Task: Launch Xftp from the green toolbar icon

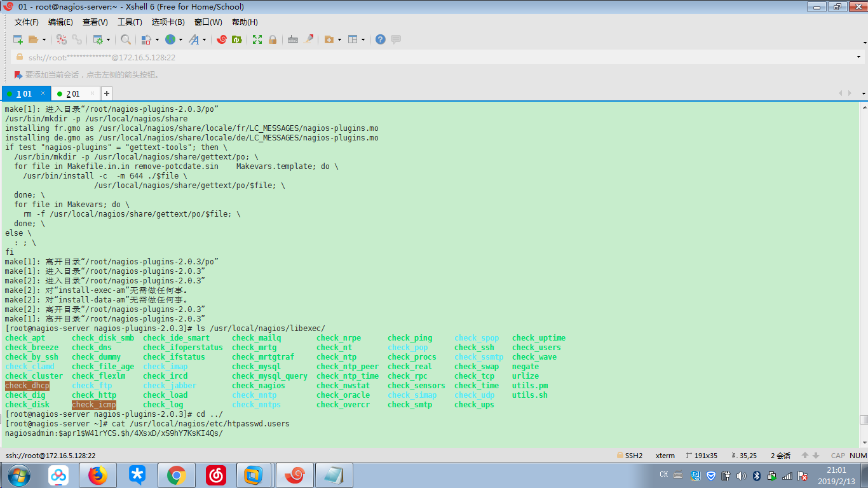Action: [237, 39]
